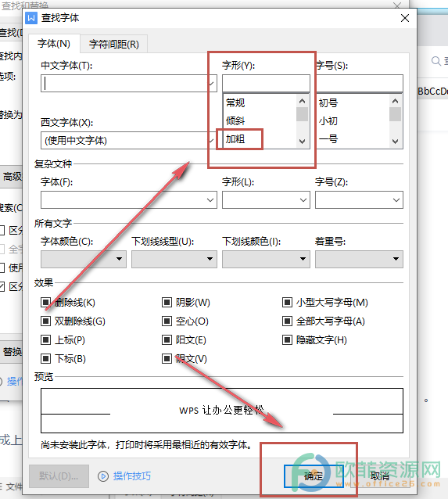Image resolution: width=448 pixels, height=499 pixels.
Task: Click the 字号 list scroll-down arrow
Action: pos(395,142)
